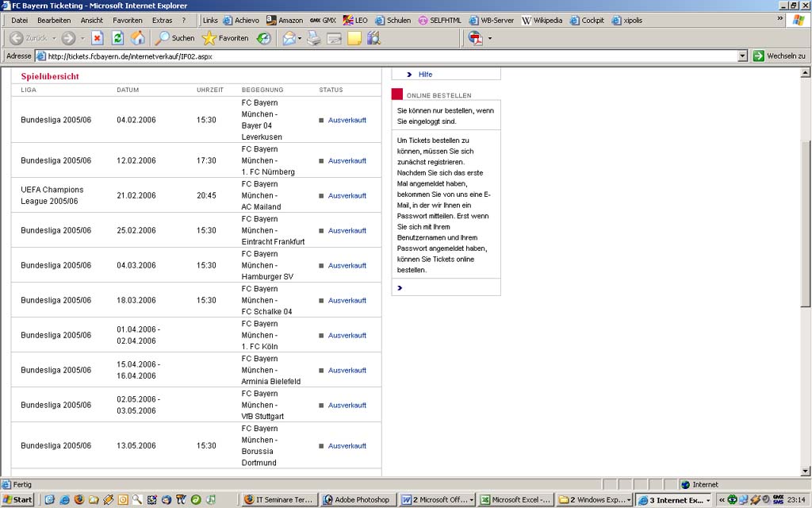Open the yellow note toolbar icon
812x508 pixels.
coord(354,38)
